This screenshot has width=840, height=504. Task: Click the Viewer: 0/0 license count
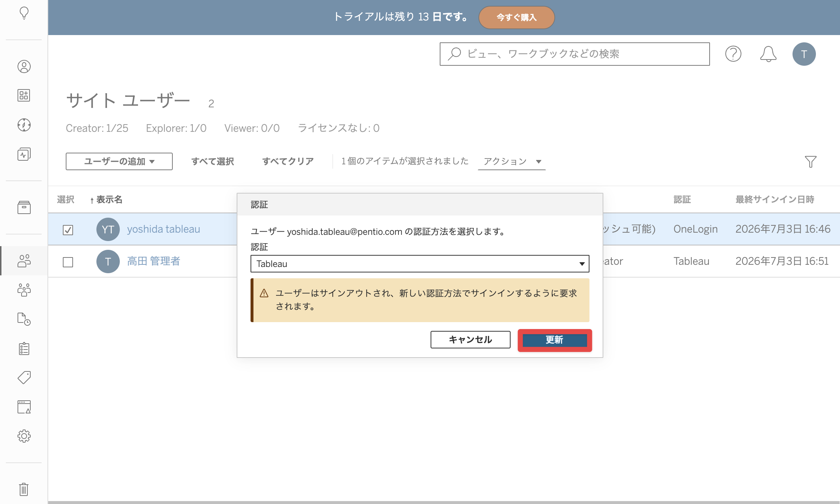[252, 128]
